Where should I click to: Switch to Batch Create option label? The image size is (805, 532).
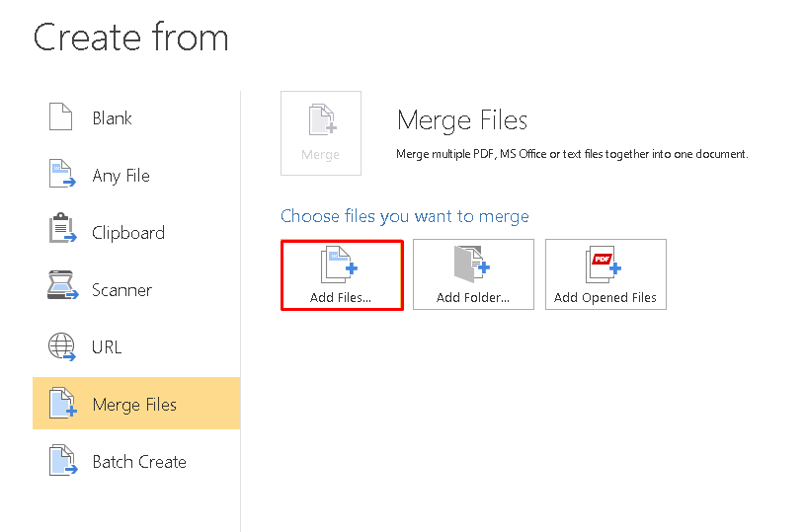(x=139, y=462)
